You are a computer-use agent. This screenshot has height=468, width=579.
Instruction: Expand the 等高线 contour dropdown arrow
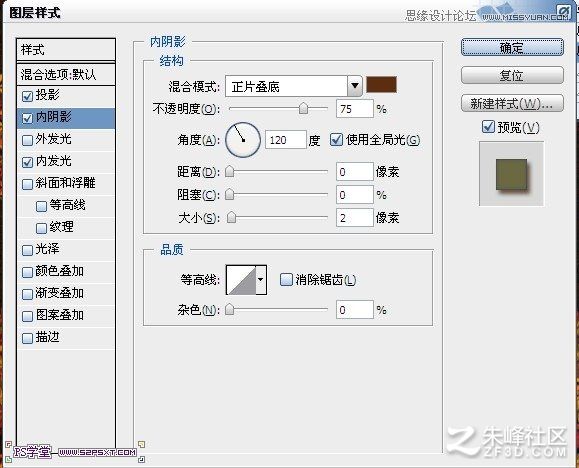pyautogui.click(x=261, y=280)
